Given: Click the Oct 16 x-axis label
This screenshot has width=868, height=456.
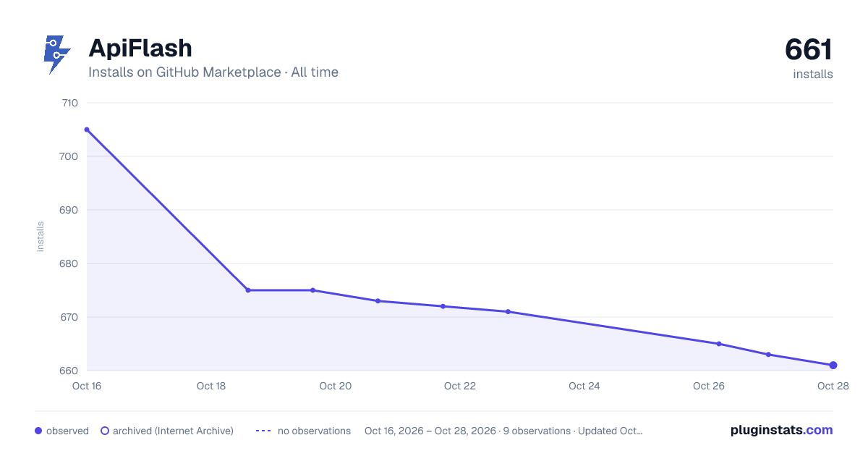Looking at the screenshot, I should 87,386.
